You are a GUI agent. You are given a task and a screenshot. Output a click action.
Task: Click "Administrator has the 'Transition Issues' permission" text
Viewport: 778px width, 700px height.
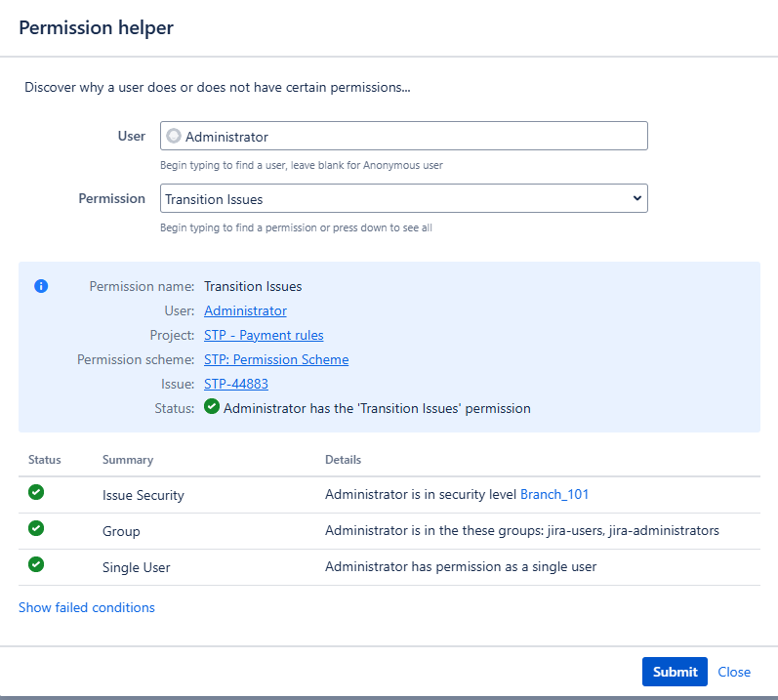pos(377,409)
